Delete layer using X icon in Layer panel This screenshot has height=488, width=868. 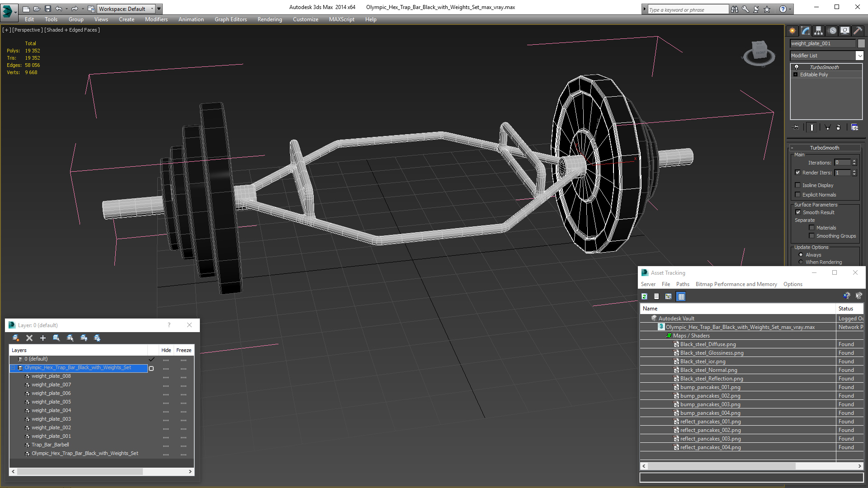pyautogui.click(x=29, y=338)
